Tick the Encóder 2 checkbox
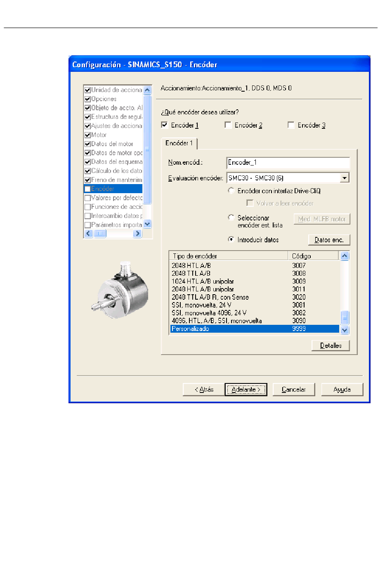The width and height of the screenshot is (392, 577). 228,125
